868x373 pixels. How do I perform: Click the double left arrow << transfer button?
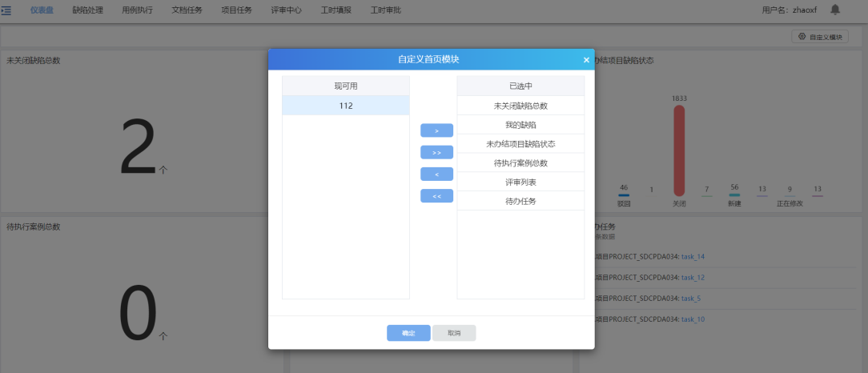pos(436,195)
